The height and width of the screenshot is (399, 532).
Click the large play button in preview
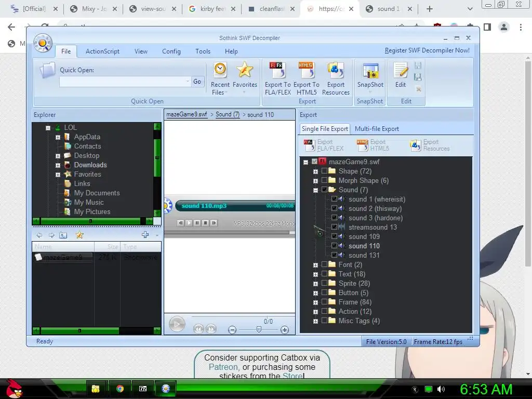click(x=177, y=324)
